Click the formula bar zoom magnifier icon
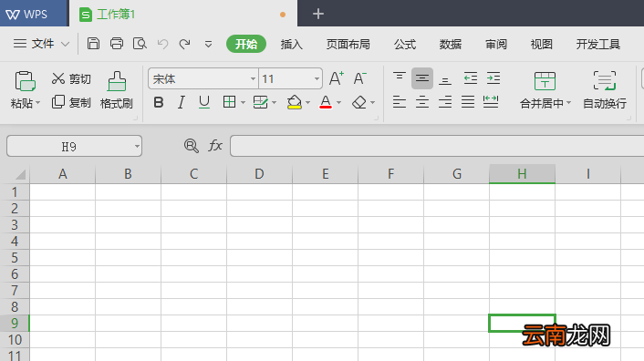 (x=192, y=146)
